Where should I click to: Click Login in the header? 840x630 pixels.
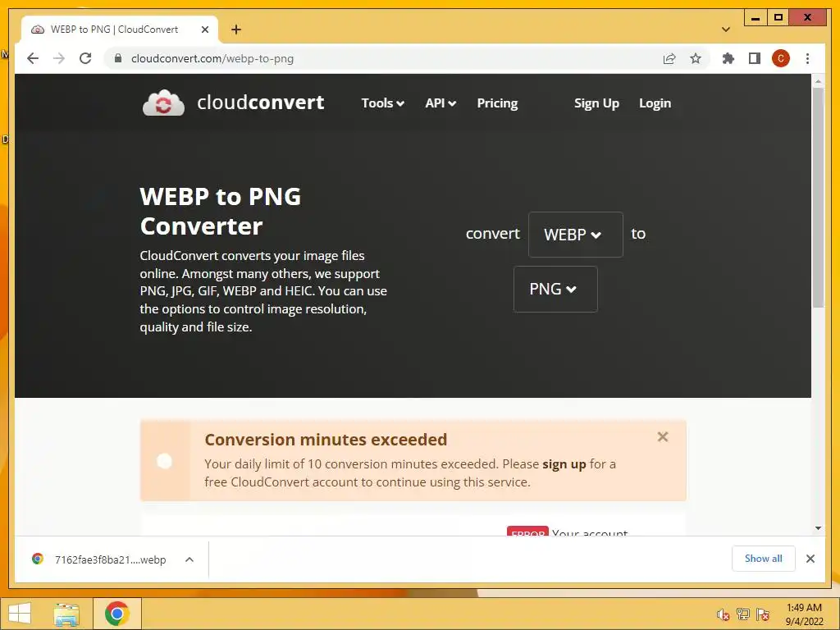[655, 103]
